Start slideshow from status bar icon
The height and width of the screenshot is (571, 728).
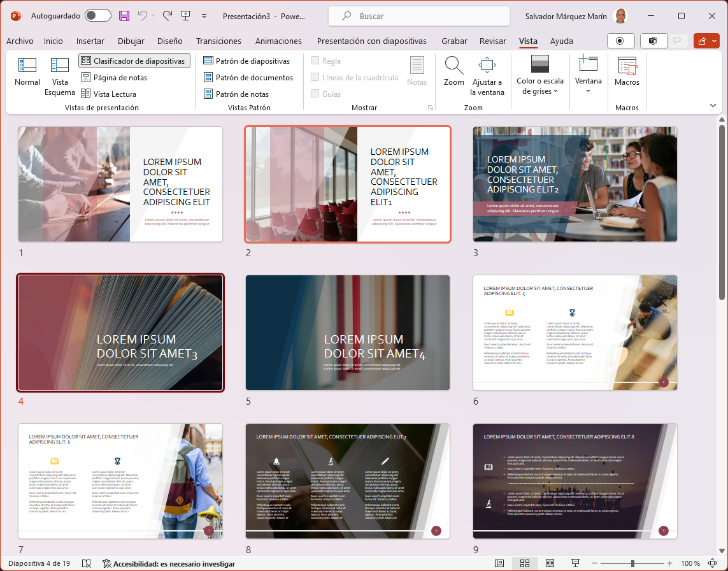(575, 563)
